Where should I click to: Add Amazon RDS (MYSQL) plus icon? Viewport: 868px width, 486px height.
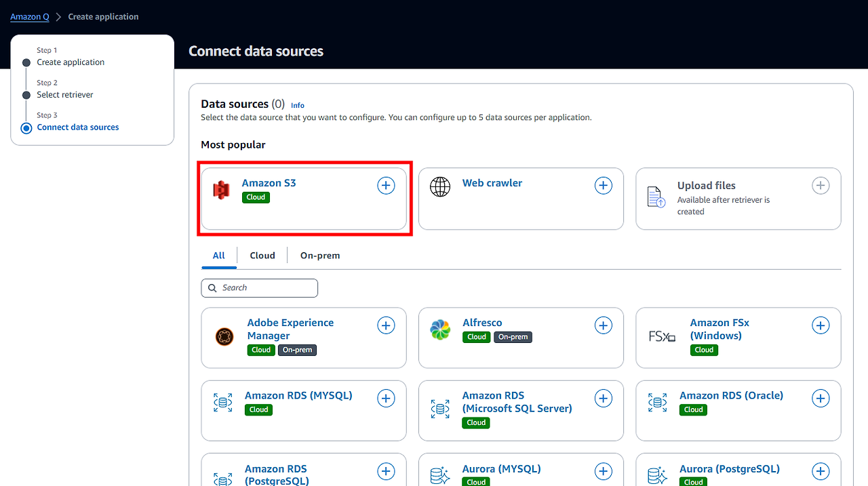point(386,398)
